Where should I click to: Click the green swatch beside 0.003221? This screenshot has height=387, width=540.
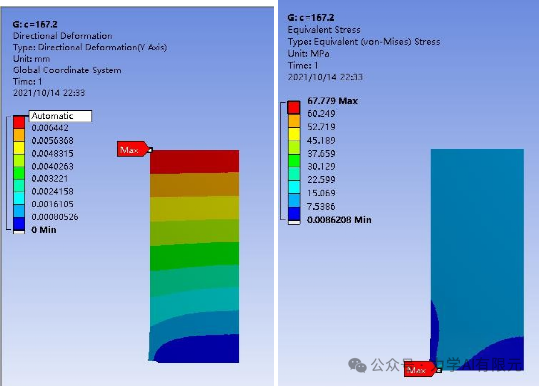tap(19, 173)
